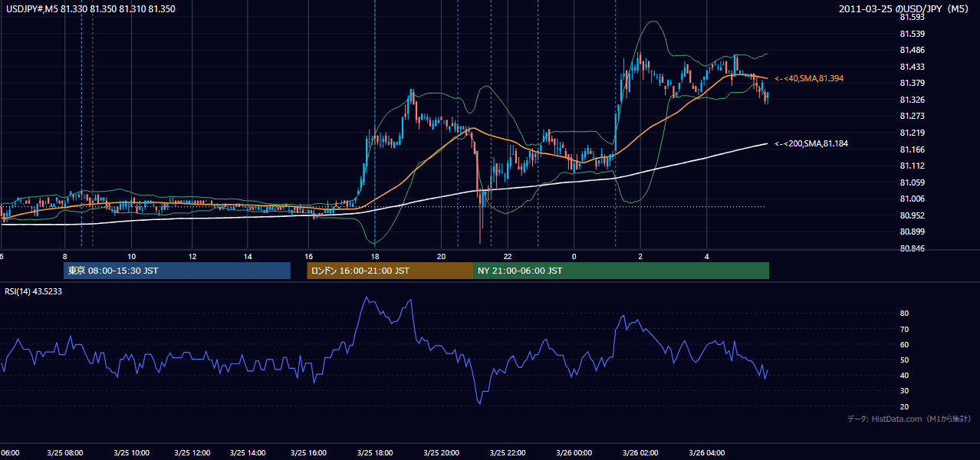Click the bottom time label 3/25 14:00
This screenshot has height=460, width=980.
tap(249, 452)
